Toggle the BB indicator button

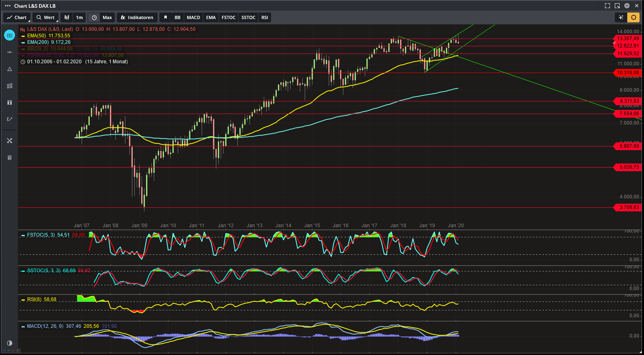click(177, 17)
